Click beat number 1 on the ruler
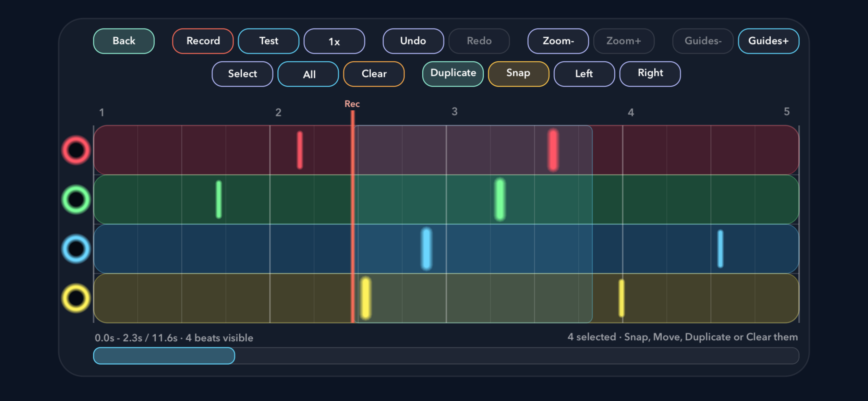Viewport: 868px width, 401px height. tap(102, 112)
